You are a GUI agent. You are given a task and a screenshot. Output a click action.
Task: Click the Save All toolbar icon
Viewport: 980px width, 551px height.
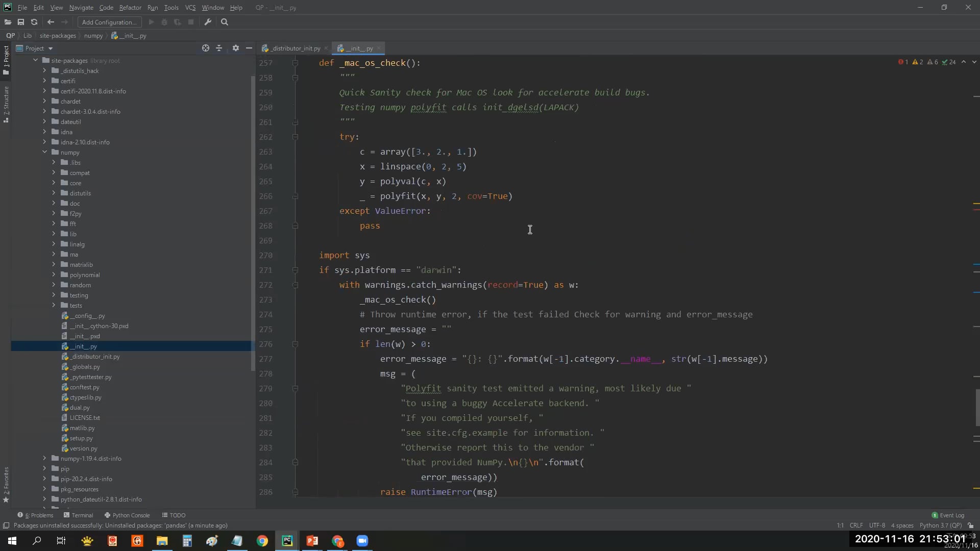21,22
